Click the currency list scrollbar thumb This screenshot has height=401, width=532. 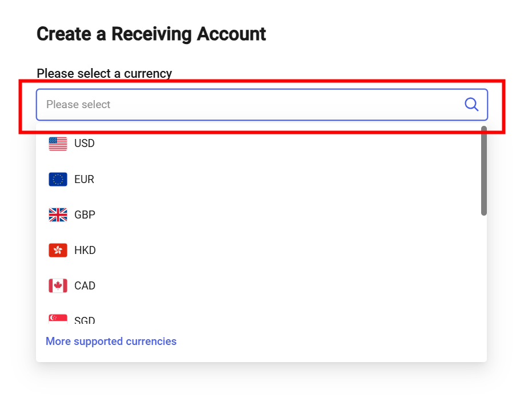484,172
